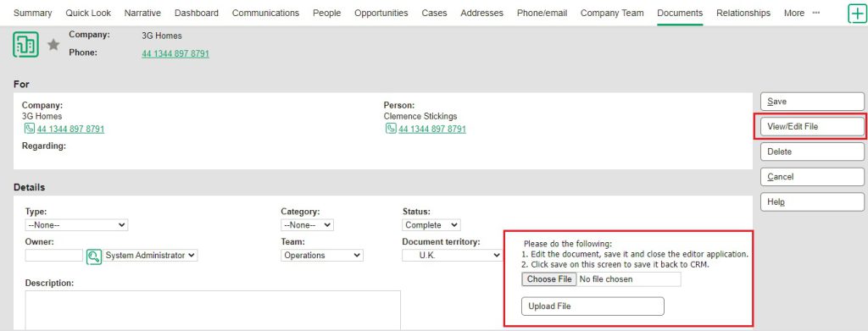Change the Status dropdown from Complete
Image resolution: width=868 pixels, height=331 pixels.
tap(431, 225)
